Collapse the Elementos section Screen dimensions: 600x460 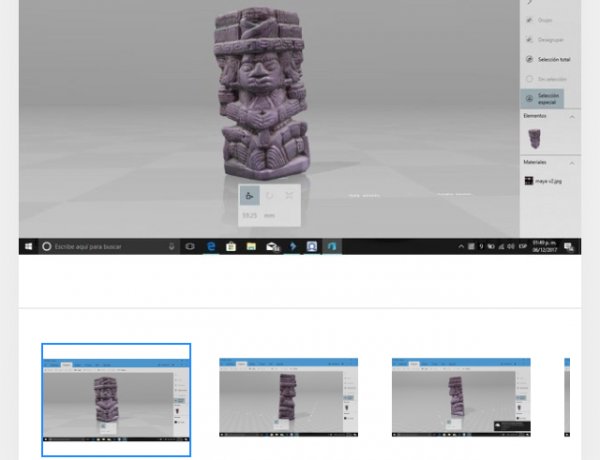coord(573,117)
